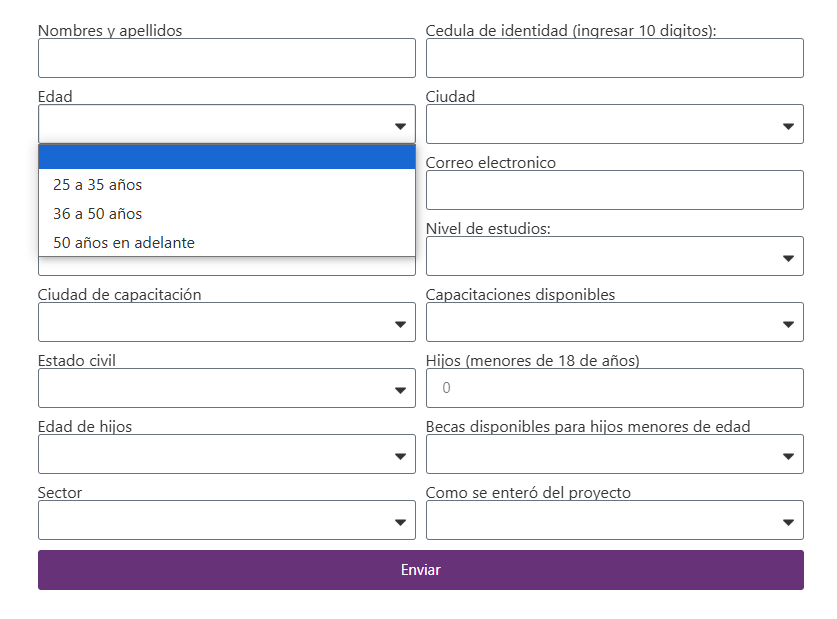This screenshot has height=619, width=837.
Task: Click the Becas disponibles dropdown arrow
Action: (x=788, y=456)
